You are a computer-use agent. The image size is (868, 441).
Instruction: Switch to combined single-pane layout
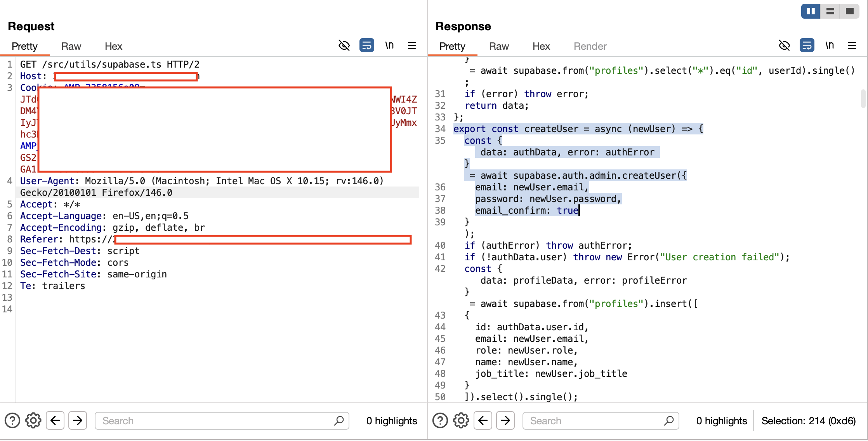pyautogui.click(x=849, y=11)
